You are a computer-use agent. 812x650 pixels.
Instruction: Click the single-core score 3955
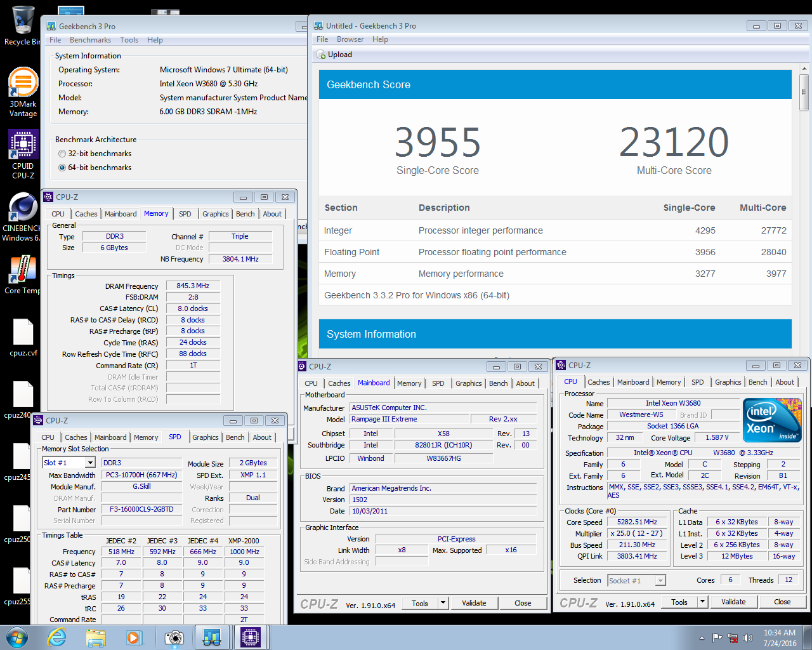[438, 142]
